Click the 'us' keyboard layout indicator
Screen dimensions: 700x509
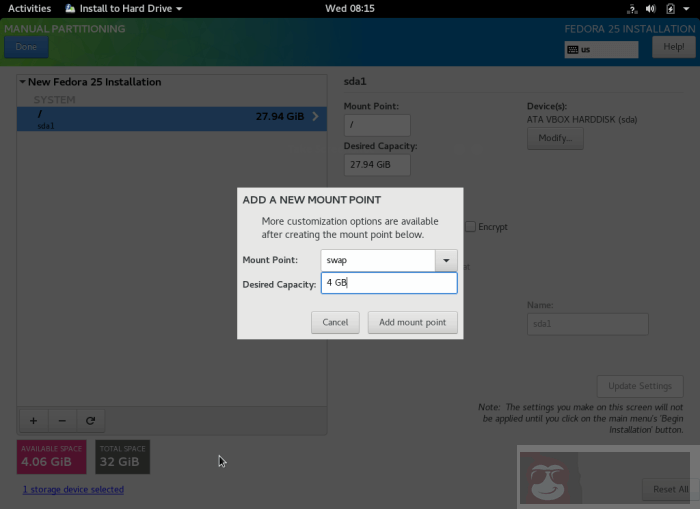601,50
